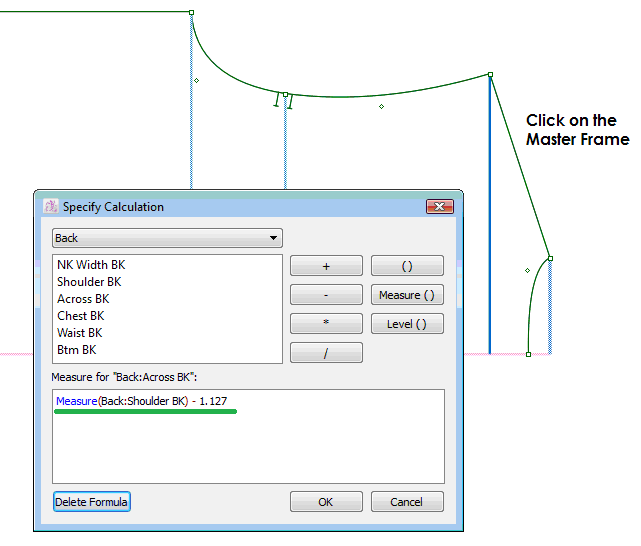This screenshot has width=641, height=546.
Task: Click the Measure ( ) function button
Action: pos(407,295)
